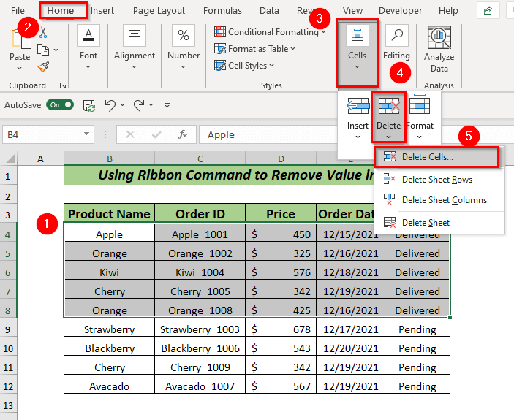Select column A header
The image size is (514, 420).
click(x=40, y=159)
